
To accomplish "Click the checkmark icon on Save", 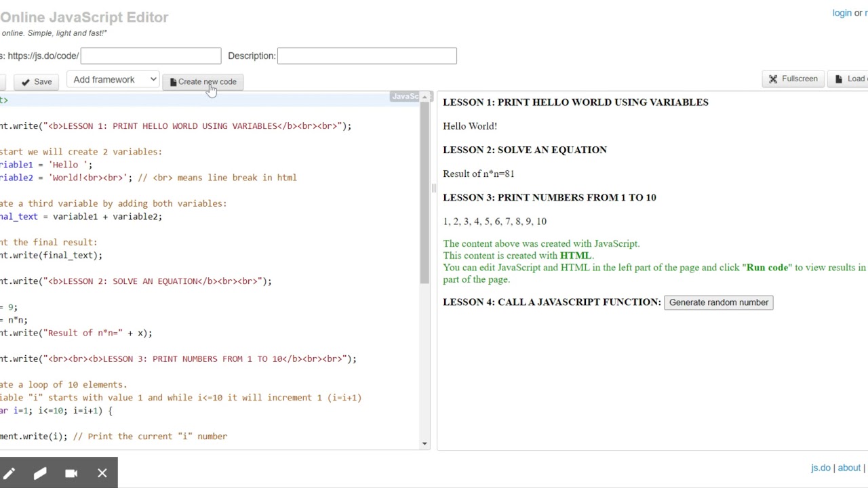I will pos(26,83).
